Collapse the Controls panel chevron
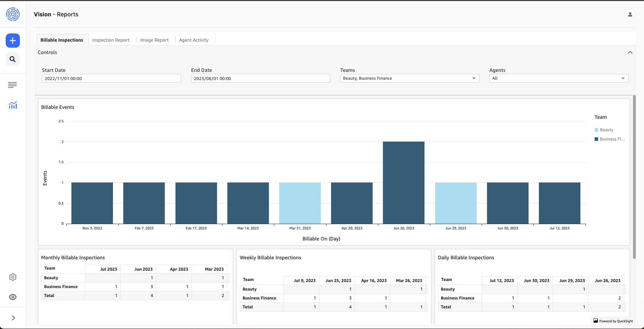Screen dimensions: 644x329 630,52
